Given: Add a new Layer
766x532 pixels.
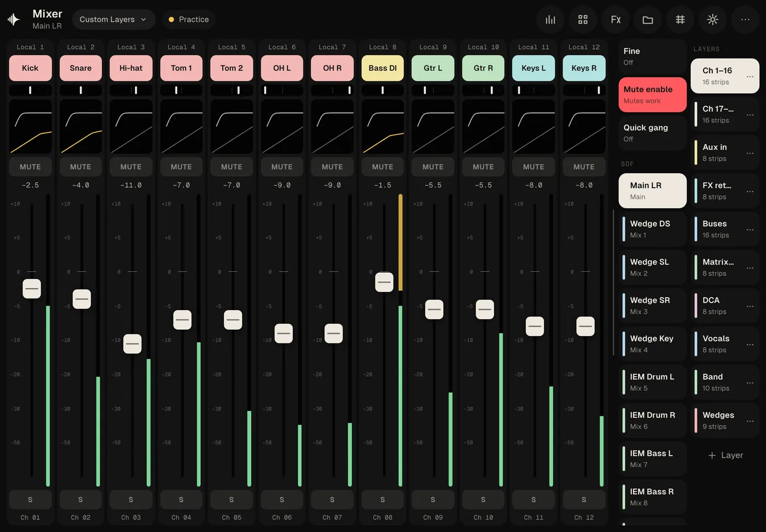Looking at the screenshot, I should pos(725,455).
